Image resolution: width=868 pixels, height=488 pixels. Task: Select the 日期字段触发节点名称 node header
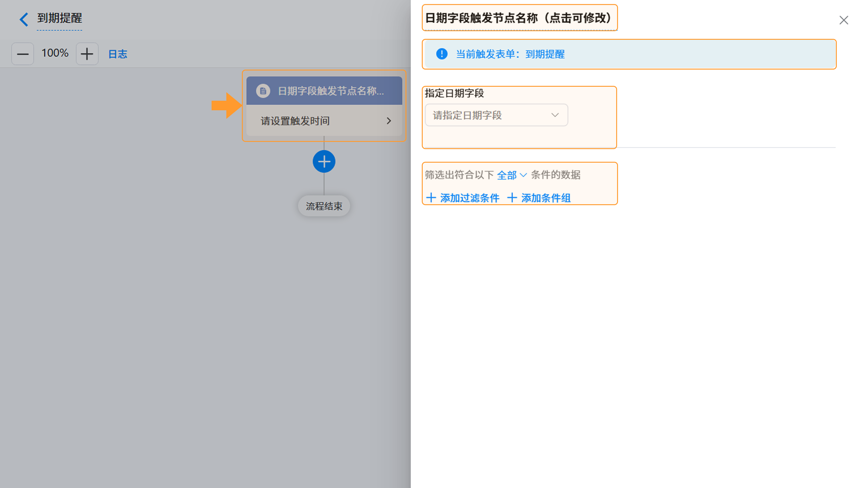pyautogui.click(x=324, y=91)
